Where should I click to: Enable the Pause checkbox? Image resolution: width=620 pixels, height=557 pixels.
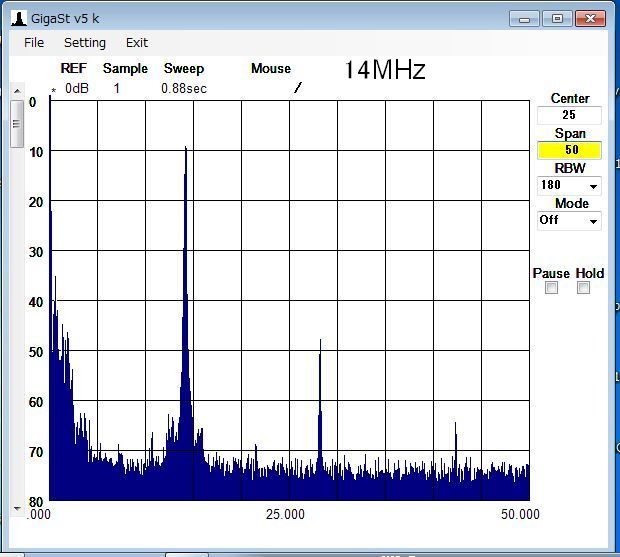pos(551,287)
